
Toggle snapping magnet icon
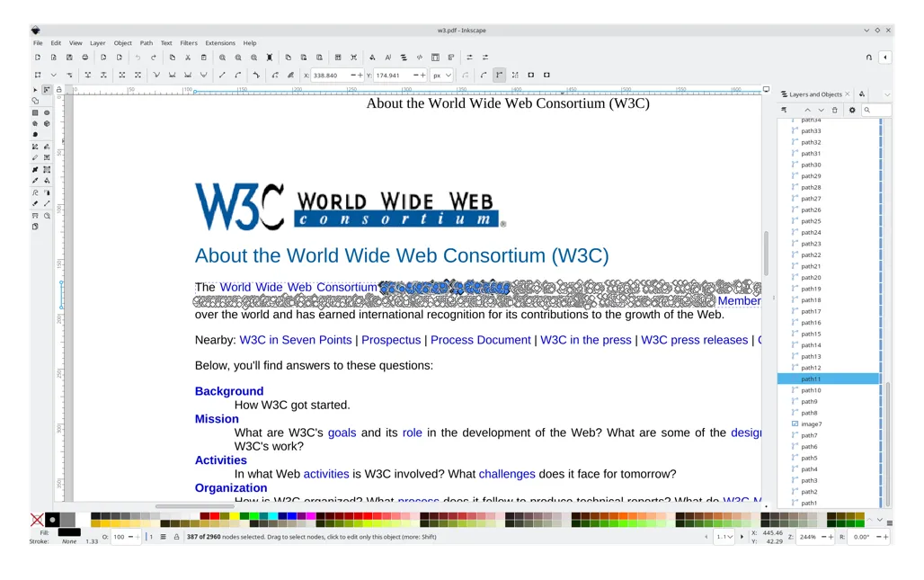pyautogui.click(x=869, y=58)
